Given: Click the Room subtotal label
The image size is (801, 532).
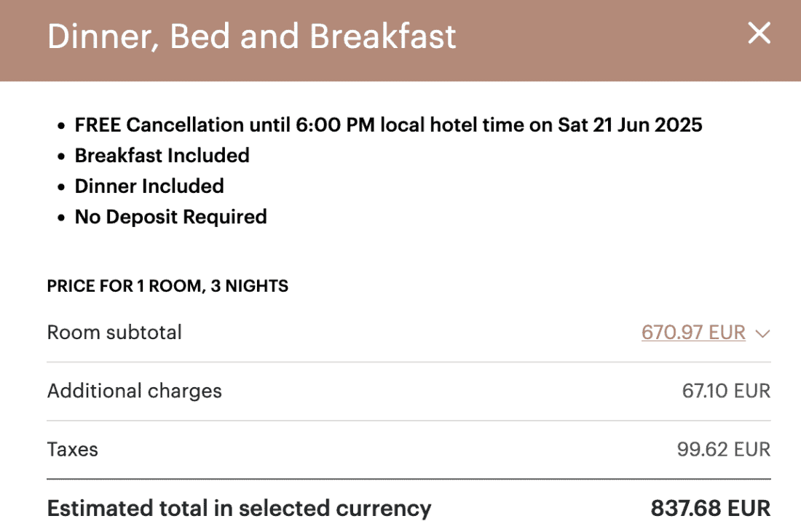Looking at the screenshot, I should coord(114,333).
